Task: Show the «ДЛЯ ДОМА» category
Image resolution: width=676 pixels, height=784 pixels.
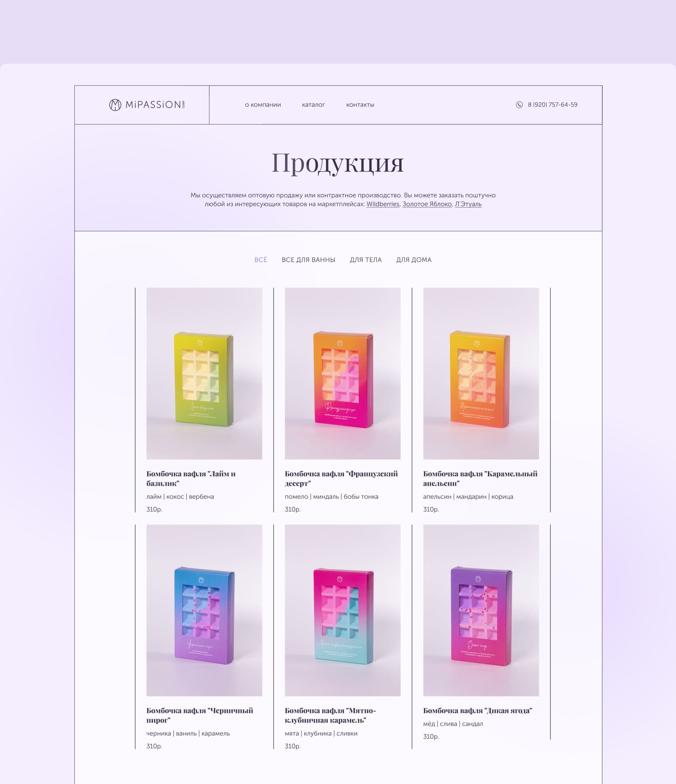Action: click(414, 260)
